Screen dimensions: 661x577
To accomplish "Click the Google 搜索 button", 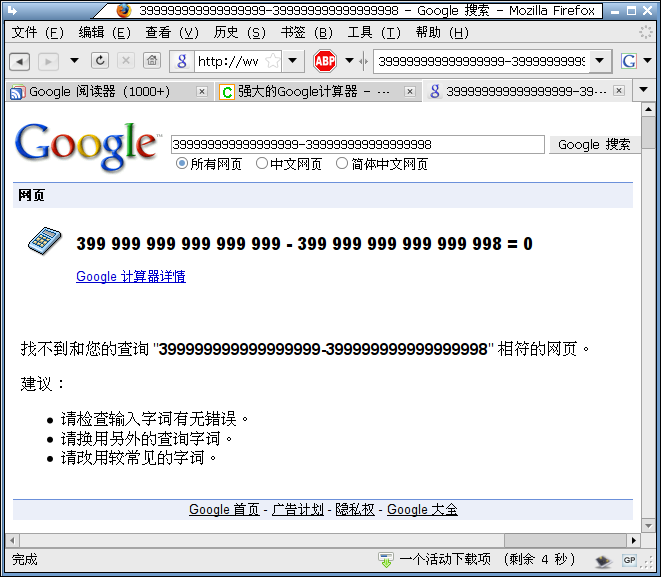I will 594,145.
